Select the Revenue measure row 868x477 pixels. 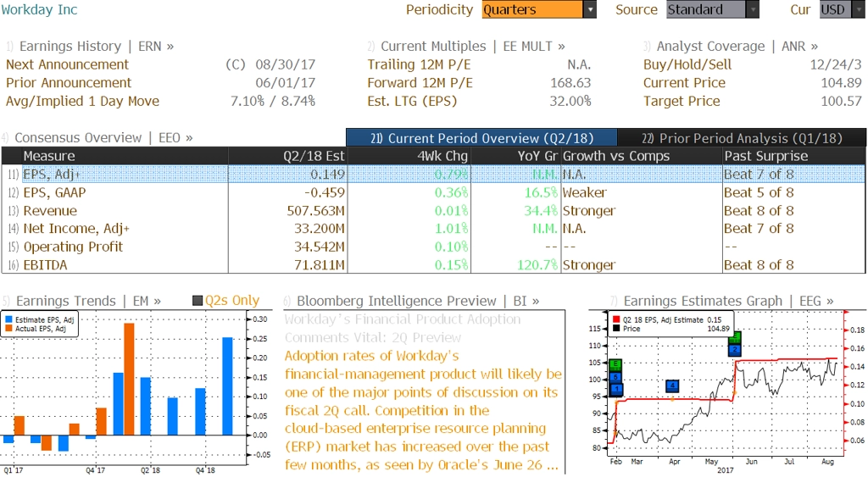(x=433, y=210)
